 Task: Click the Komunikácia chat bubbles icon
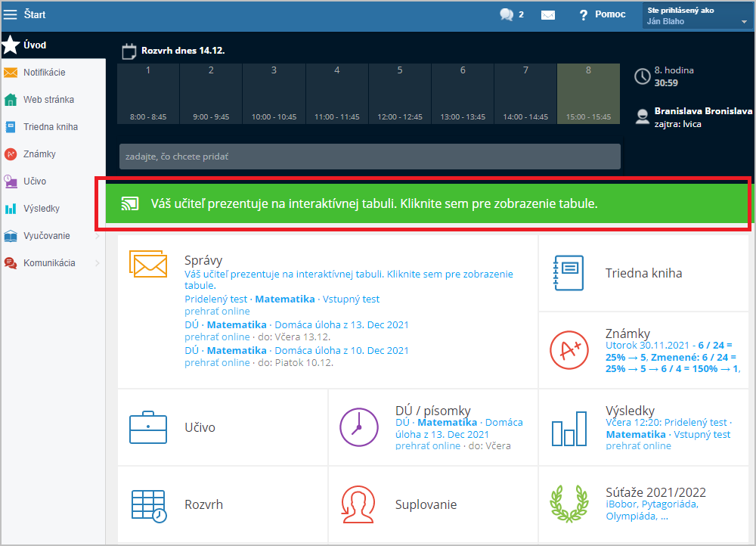tap(10, 263)
